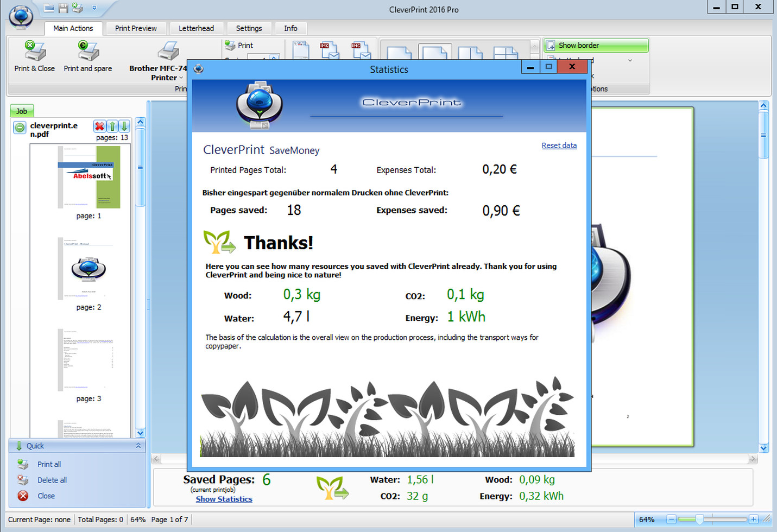Click the 'Current Page: none' status text
The image size is (777, 532).
(x=39, y=520)
